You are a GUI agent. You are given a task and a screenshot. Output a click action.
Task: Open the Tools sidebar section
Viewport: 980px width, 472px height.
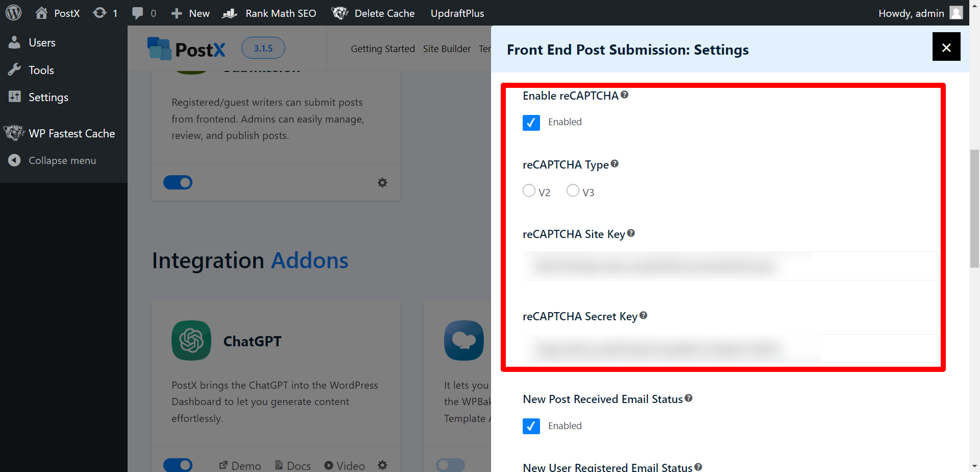(x=41, y=69)
